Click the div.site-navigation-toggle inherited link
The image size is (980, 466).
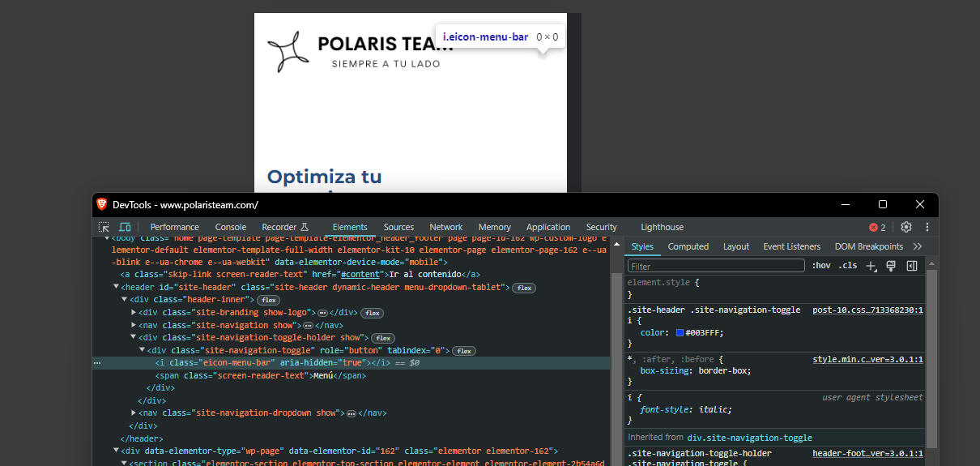pyautogui.click(x=749, y=438)
